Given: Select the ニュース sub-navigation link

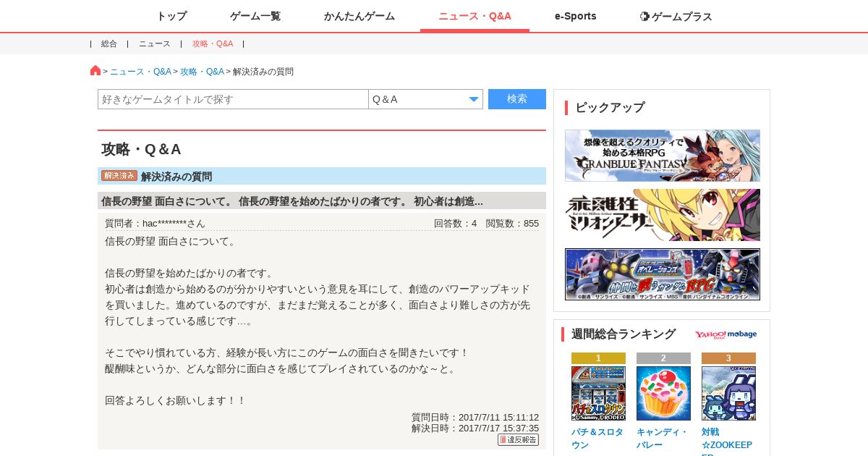Looking at the screenshot, I should click(155, 43).
